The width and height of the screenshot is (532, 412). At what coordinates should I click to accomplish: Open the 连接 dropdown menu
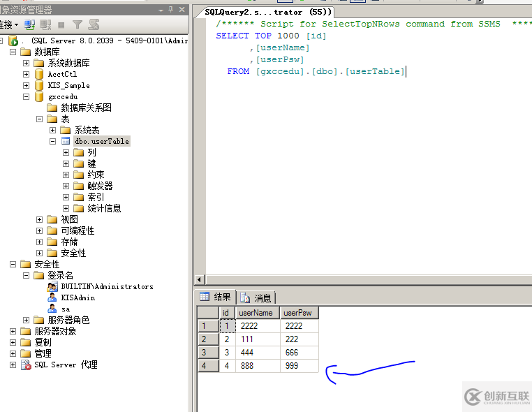(8, 24)
